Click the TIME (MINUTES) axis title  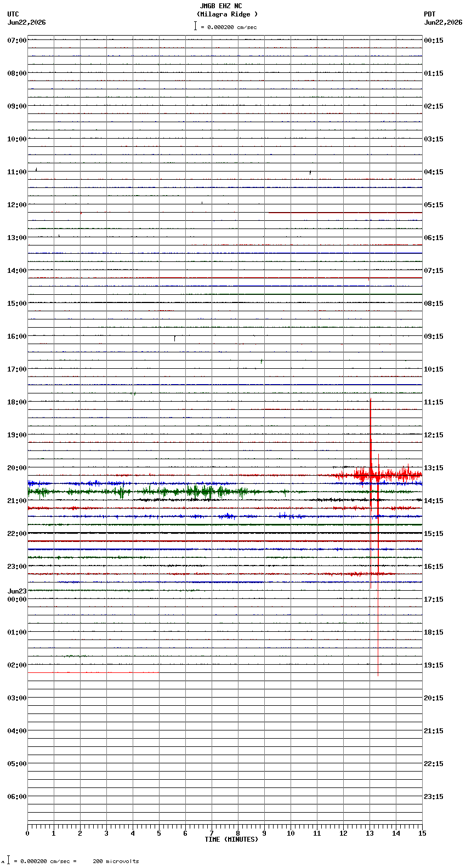click(x=231, y=840)
